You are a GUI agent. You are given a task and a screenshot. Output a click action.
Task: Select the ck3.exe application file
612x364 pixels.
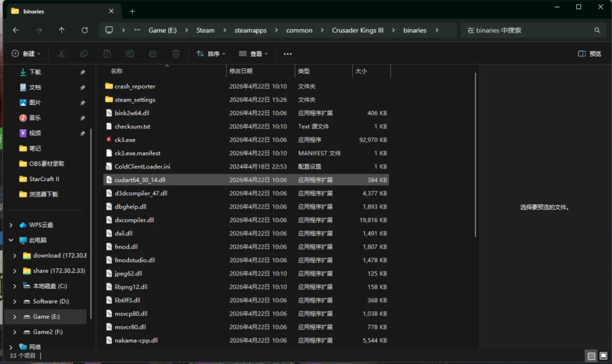tap(125, 140)
